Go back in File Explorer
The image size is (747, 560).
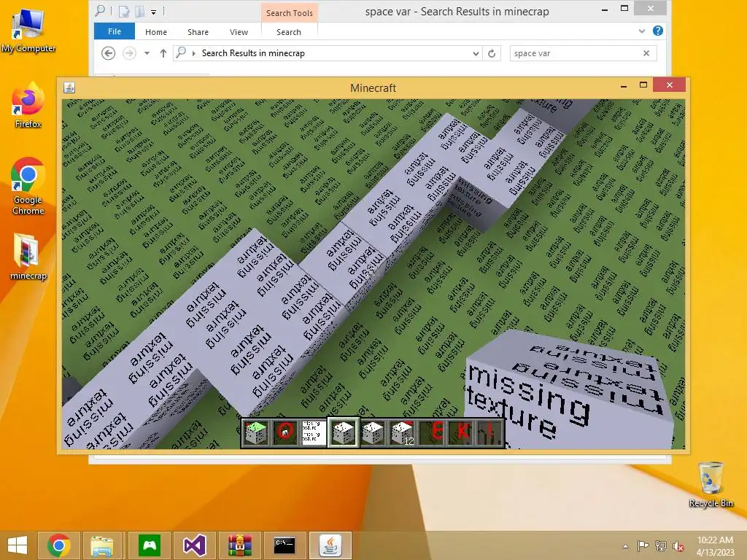109,53
